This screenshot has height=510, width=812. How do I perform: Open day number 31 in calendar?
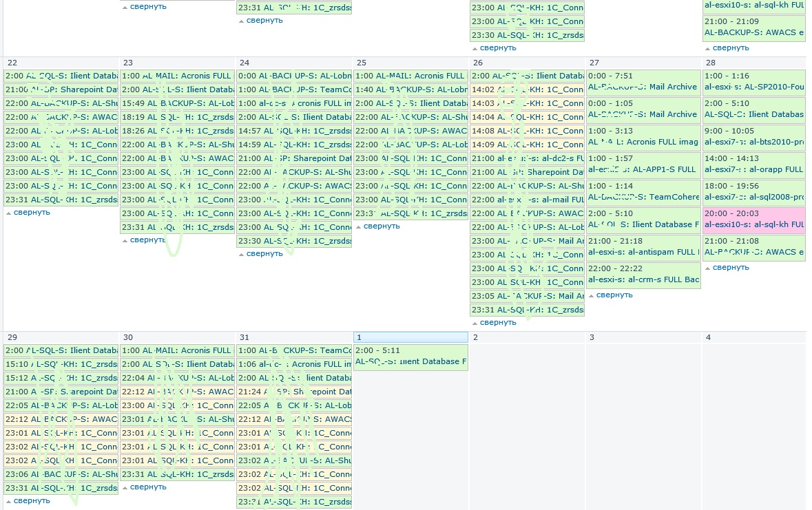[244, 337]
